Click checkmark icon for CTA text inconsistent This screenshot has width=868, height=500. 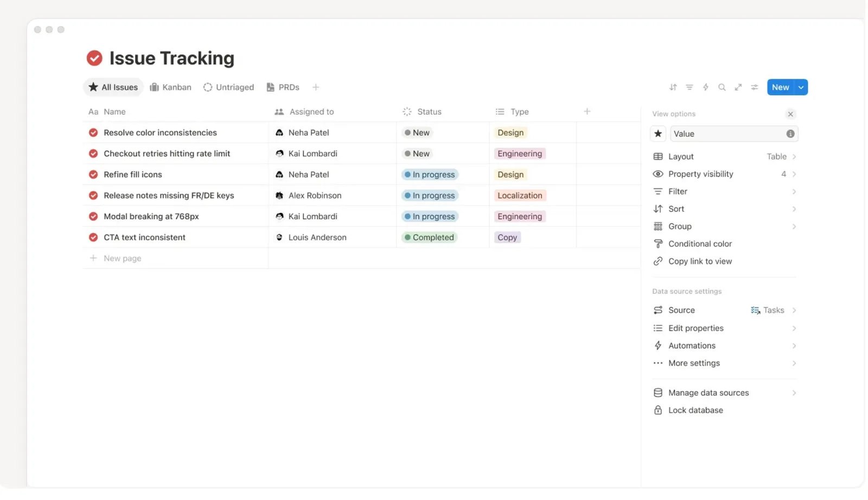(x=93, y=237)
